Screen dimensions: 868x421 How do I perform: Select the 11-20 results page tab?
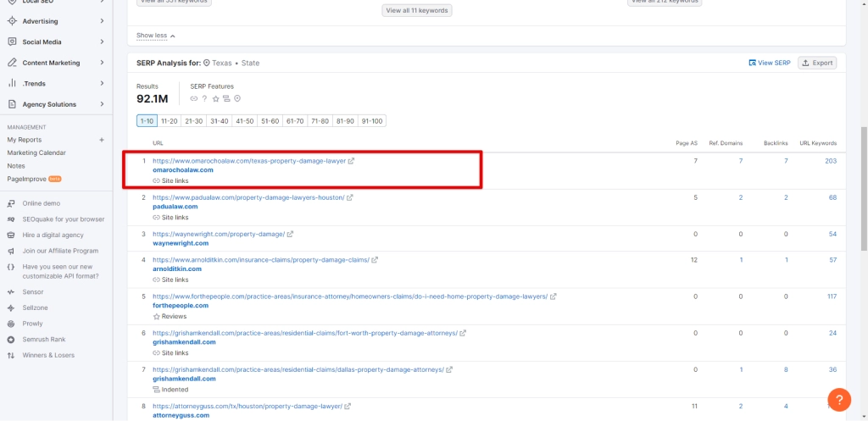(x=170, y=121)
